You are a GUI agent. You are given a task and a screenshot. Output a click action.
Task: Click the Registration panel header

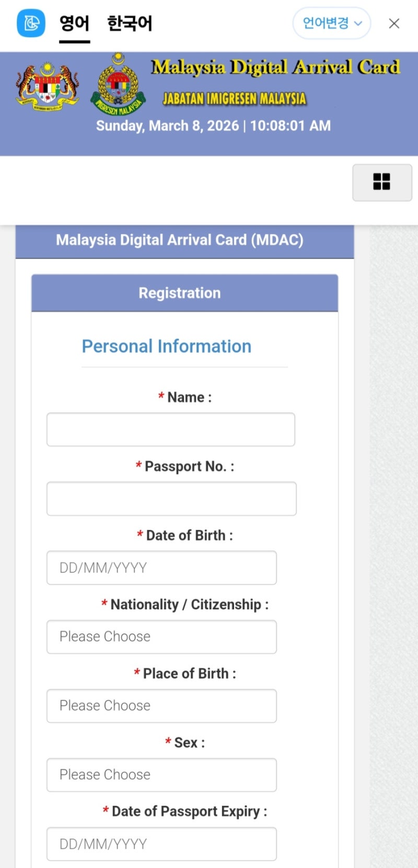point(184,293)
